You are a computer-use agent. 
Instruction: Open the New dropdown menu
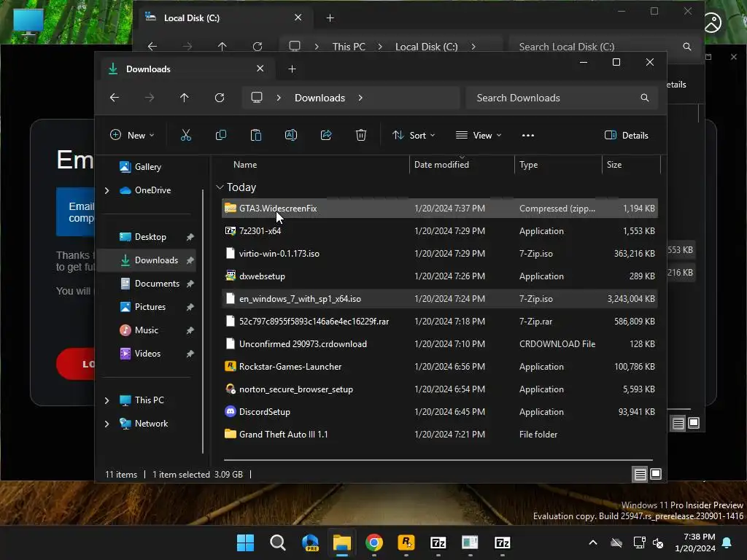[x=132, y=135]
